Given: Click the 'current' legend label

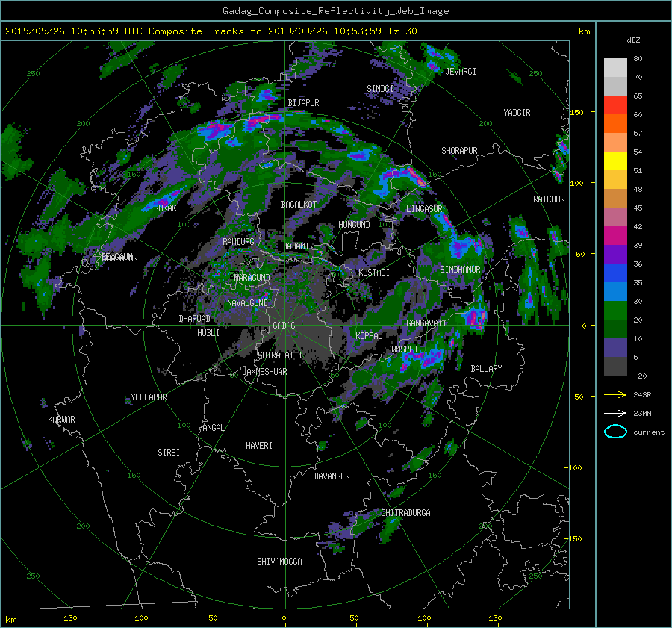Looking at the screenshot, I should tap(649, 432).
